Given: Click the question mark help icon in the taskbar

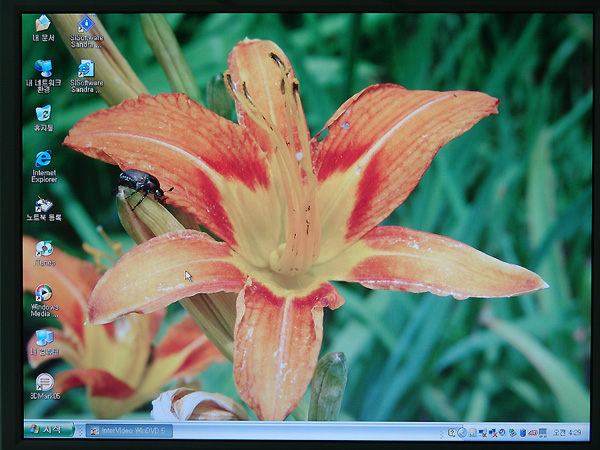Looking at the screenshot, I should tap(452, 432).
